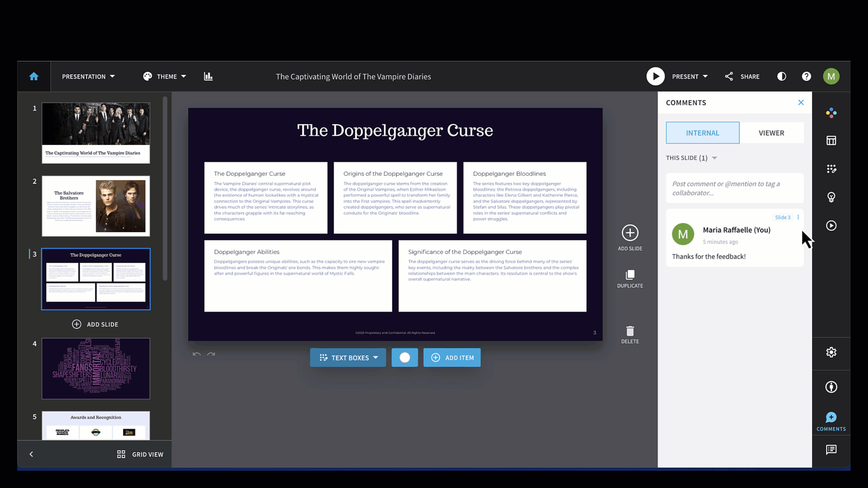Open the Text Boxes layout dropdown
Viewport: 868px width, 488px height.
(348, 357)
